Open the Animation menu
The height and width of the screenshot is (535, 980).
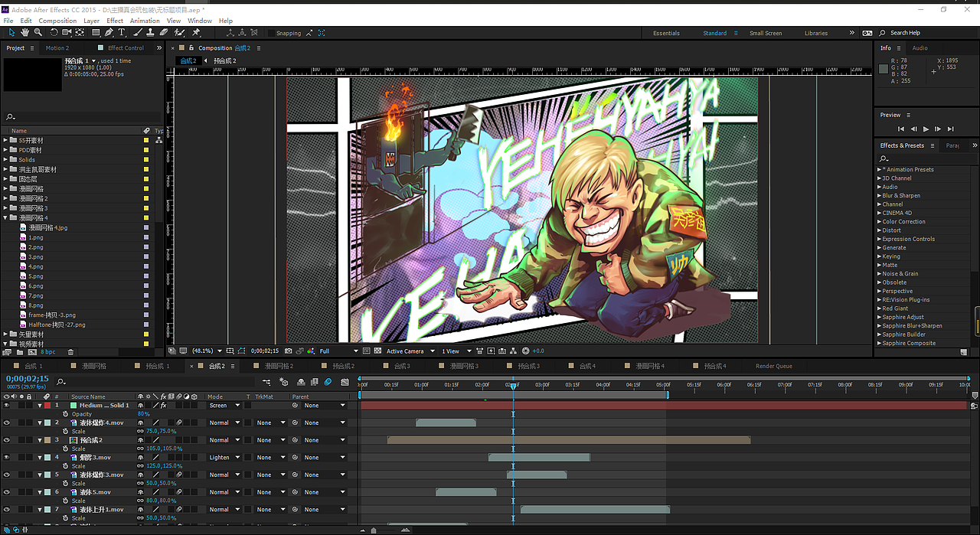tap(145, 21)
